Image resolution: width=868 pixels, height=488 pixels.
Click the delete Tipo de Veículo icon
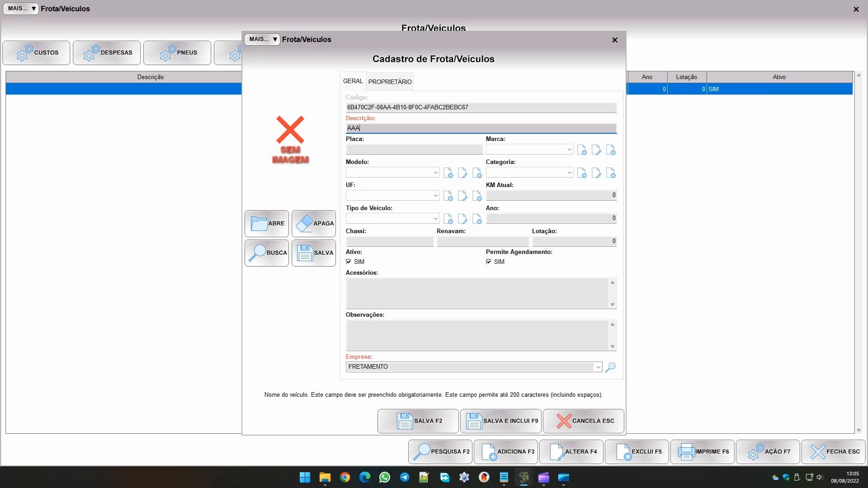point(477,219)
